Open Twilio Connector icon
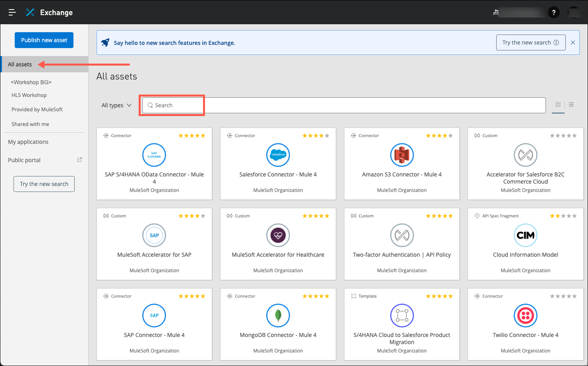 point(526,316)
